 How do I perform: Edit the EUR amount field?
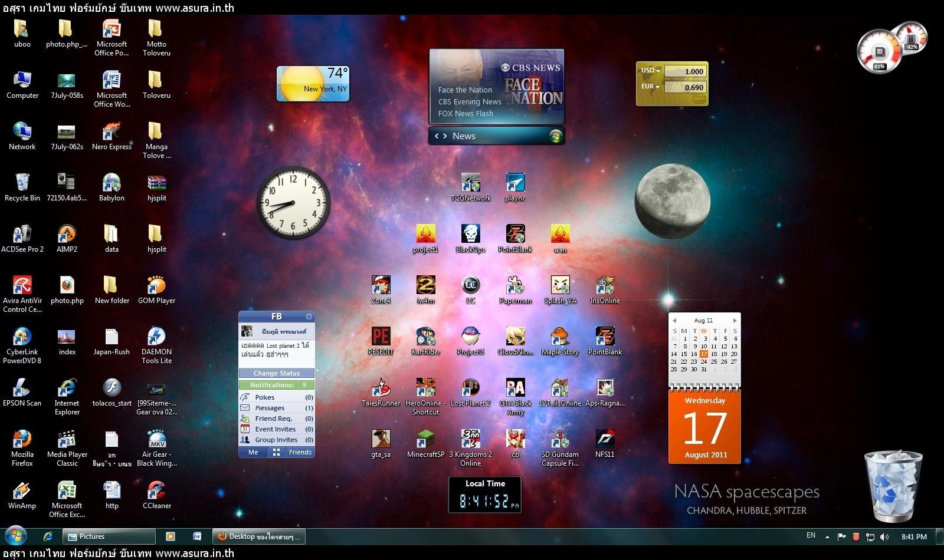click(x=686, y=87)
